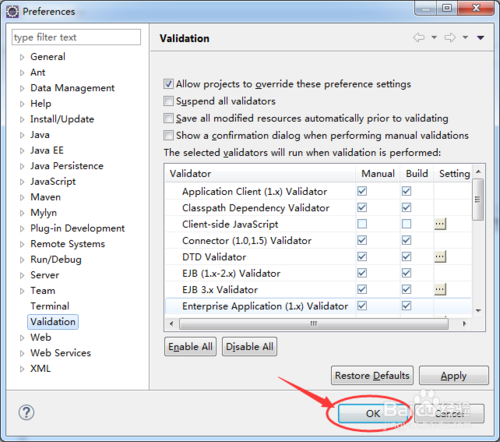Toggle Allow projects to override preference settings

pyautogui.click(x=168, y=84)
